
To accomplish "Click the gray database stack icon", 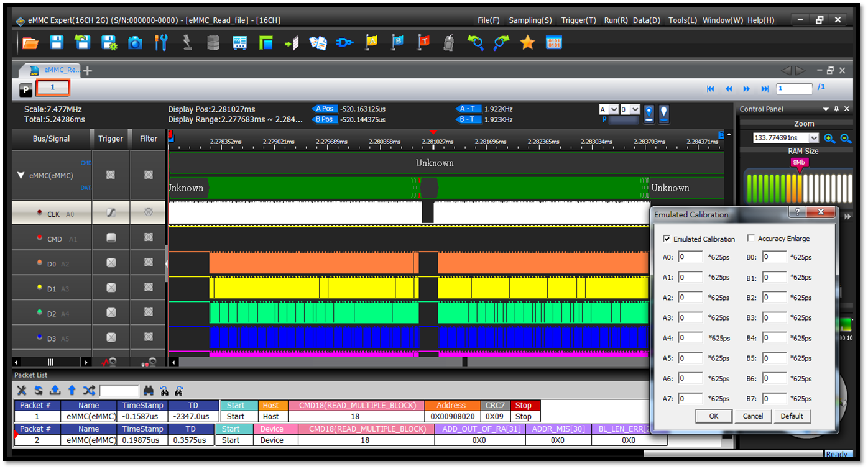I will coord(213,43).
